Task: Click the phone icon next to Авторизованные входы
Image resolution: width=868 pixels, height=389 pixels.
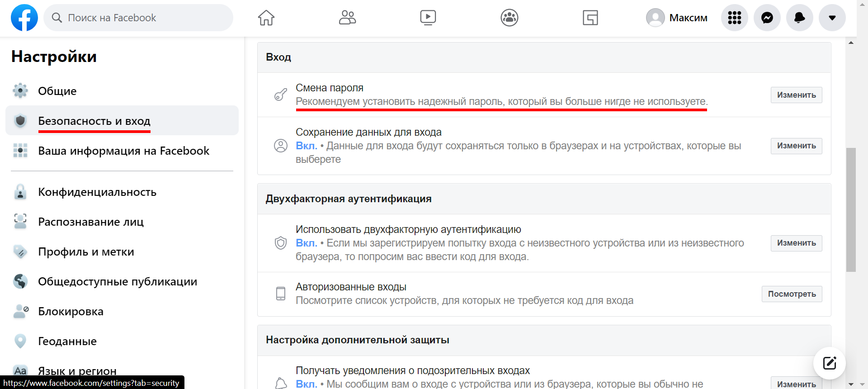Action: [x=281, y=294]
